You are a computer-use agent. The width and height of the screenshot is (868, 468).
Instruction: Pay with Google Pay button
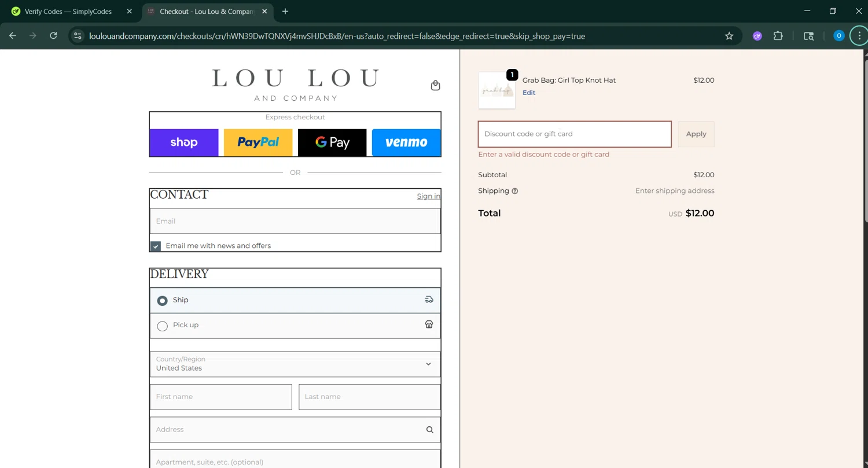tap(332, 142)
